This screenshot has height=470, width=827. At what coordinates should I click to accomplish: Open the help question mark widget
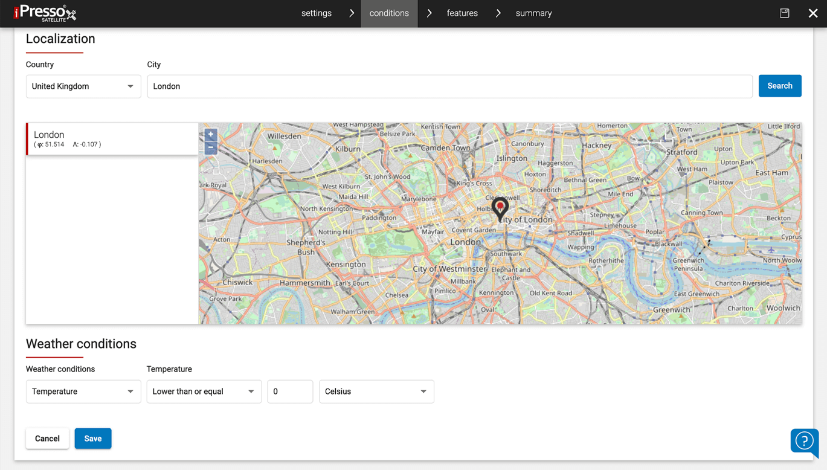[804, 441]
